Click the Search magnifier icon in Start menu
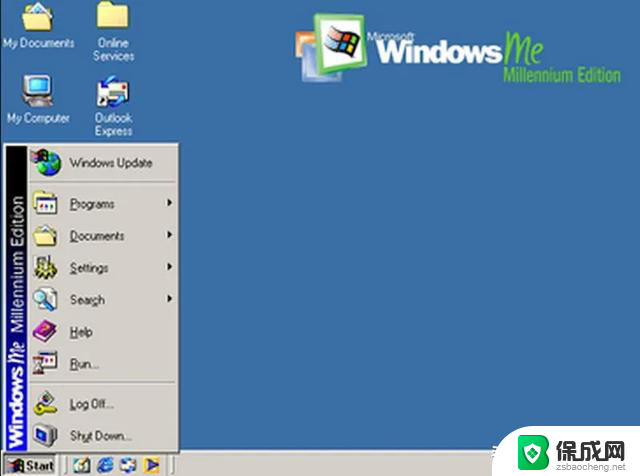 point(45,299)
